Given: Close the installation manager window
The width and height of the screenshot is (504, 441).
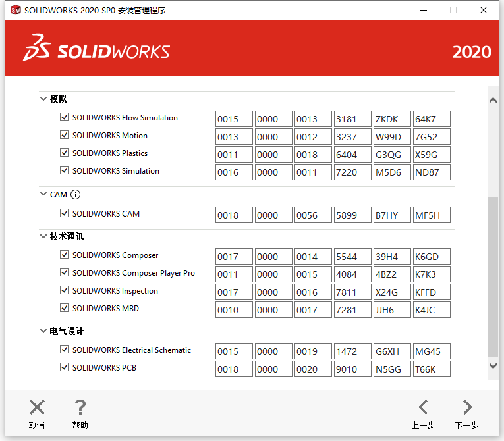Looking at the screenshot, I should [x=483, y=10].
